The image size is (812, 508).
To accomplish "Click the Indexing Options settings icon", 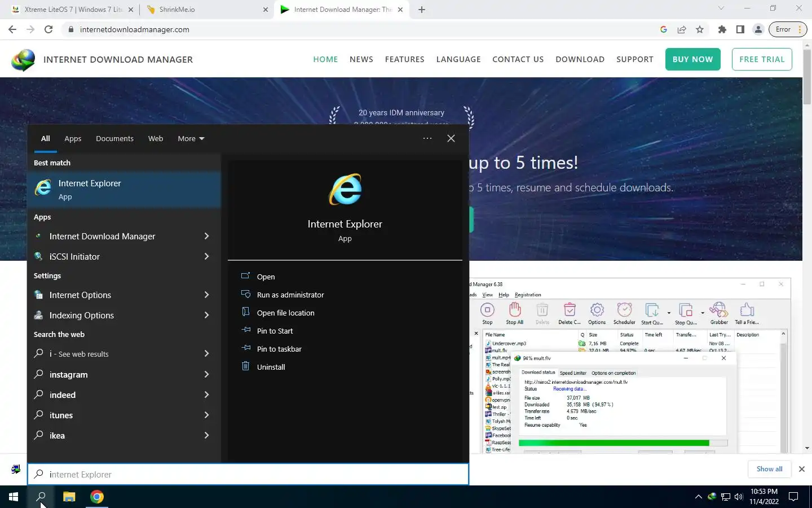I will [38, 315].
